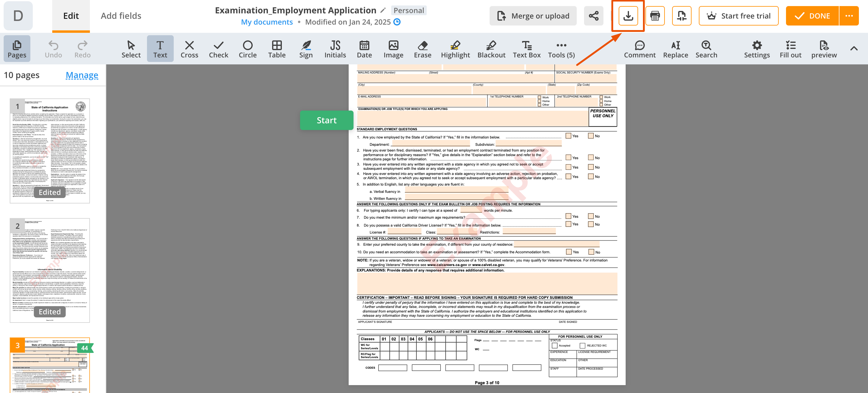Click the share icon button
This screenshot has height=393, width=868.
click(x=593, y=16)
